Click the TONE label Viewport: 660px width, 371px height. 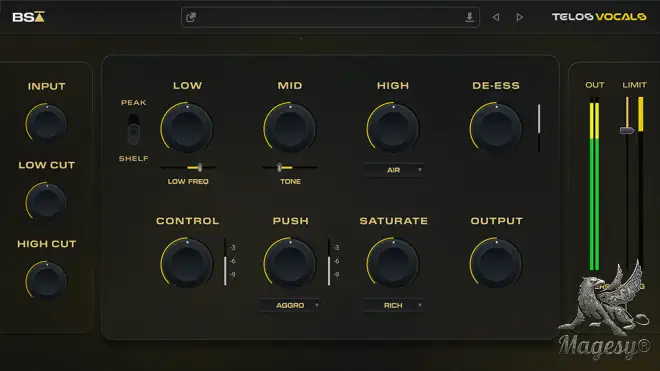click(290, 181)
